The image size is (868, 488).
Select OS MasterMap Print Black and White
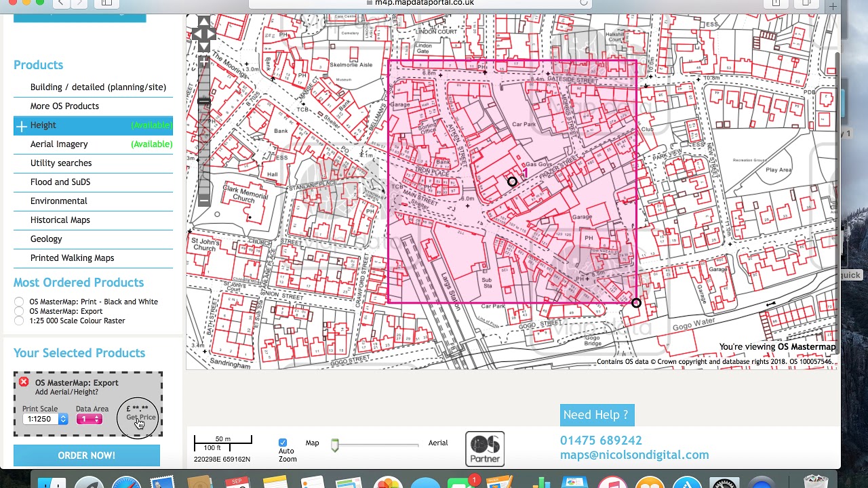tap(19, 302)
